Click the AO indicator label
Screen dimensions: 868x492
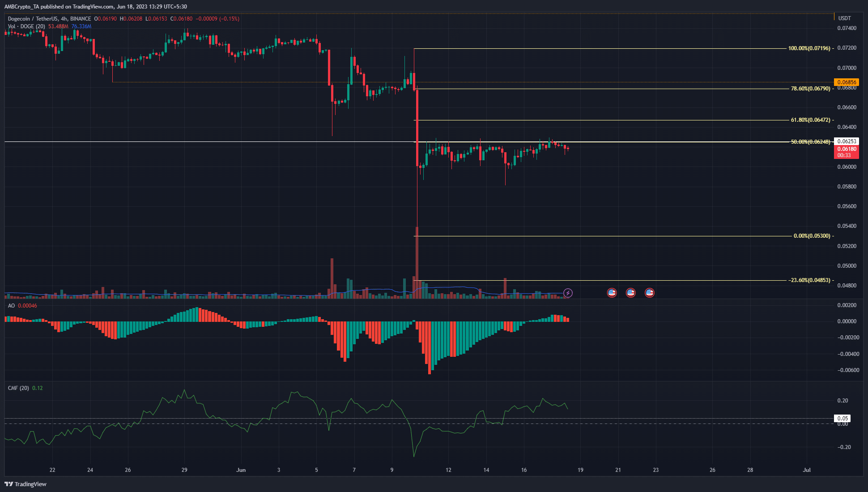tap(11, 306)
